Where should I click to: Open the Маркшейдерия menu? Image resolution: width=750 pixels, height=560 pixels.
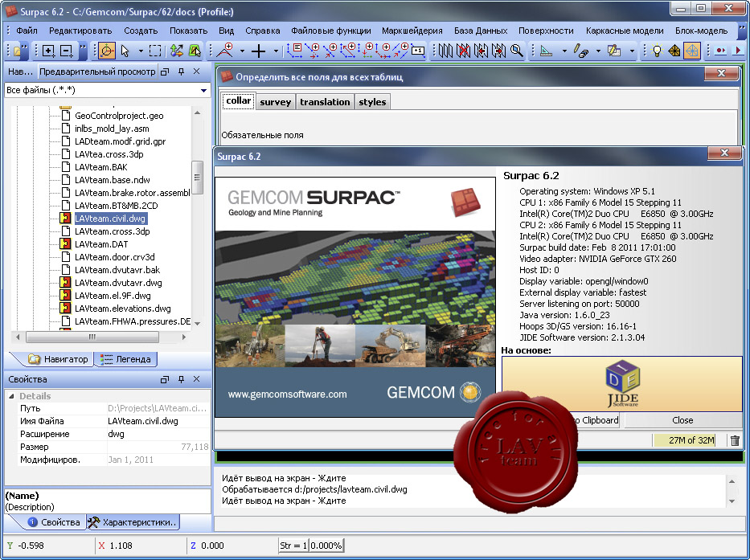[412, 31]
